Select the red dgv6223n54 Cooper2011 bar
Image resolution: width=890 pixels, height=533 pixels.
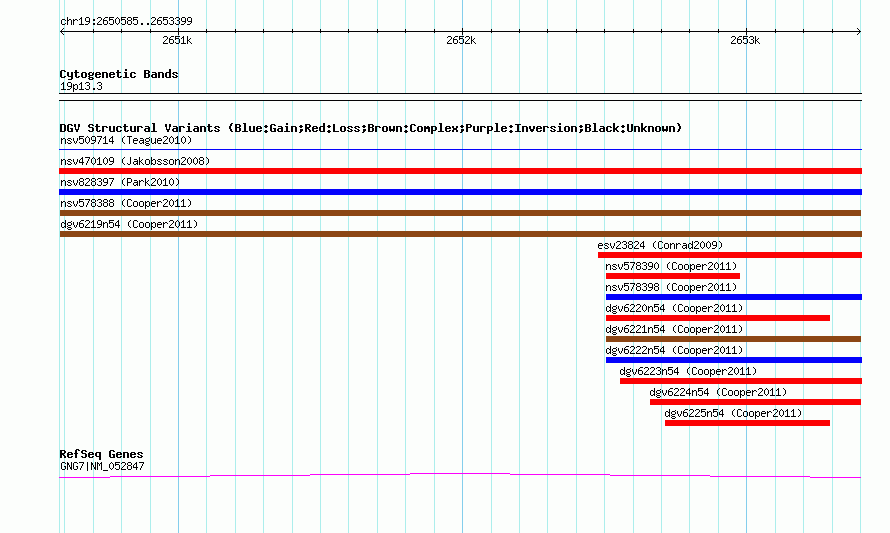tap(741, 381)
